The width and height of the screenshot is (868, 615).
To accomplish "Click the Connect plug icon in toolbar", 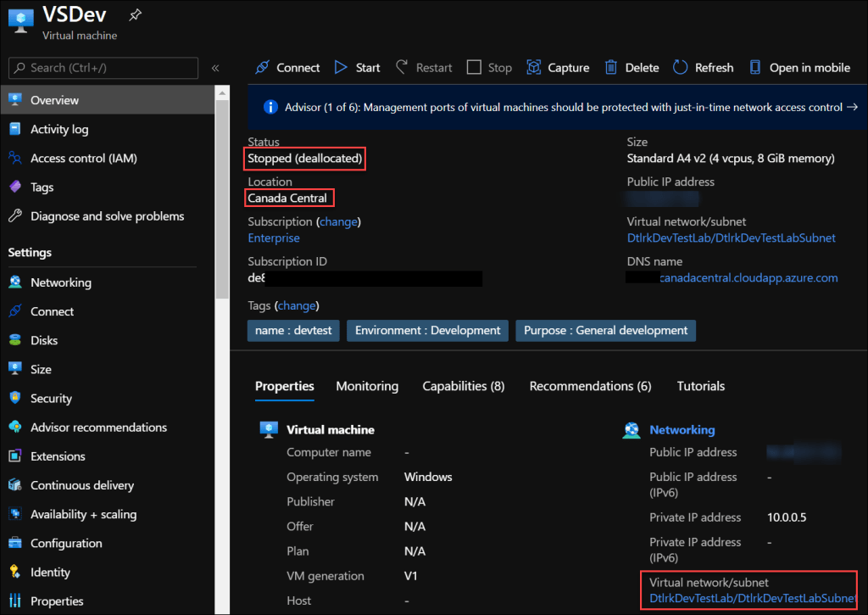I will pyautogui.click(x=263, y=68).
